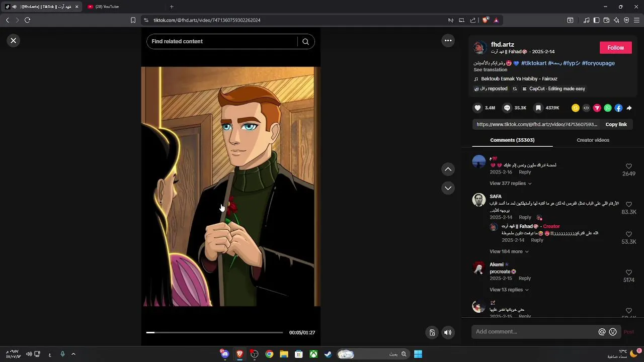The width and height of the screenshot is (644, 362).
Task: Like the creator Fahad reply
Action: click(629, 234)
